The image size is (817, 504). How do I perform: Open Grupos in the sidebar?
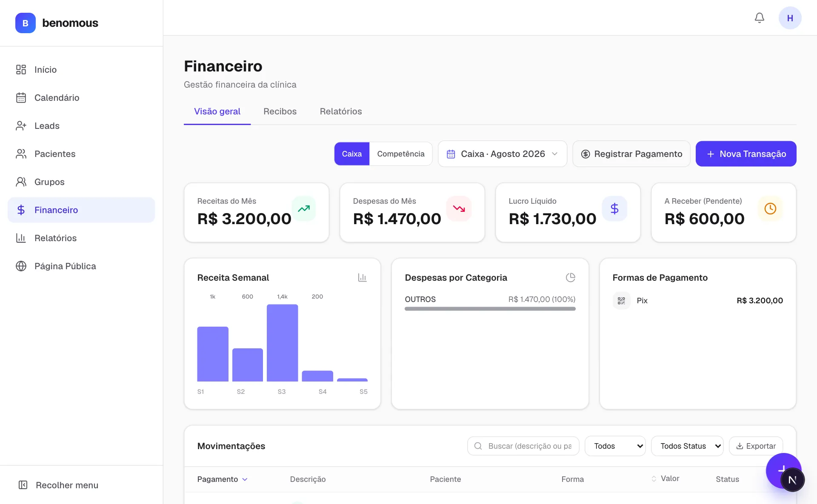point(81,182)
